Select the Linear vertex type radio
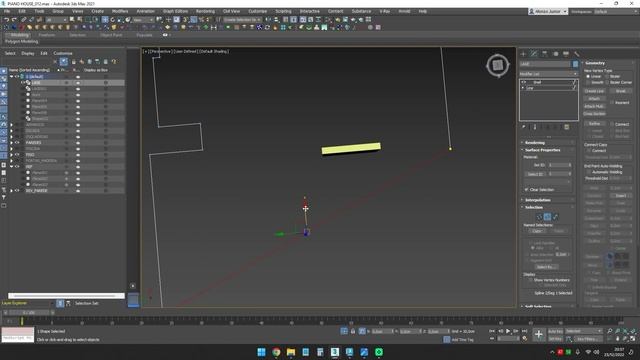This screenshot has width=640, height=360. point(588,76)
